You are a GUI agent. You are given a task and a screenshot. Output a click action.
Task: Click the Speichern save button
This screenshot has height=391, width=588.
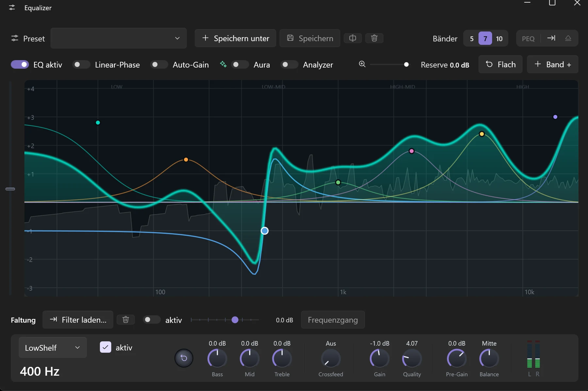coord(310,38)
